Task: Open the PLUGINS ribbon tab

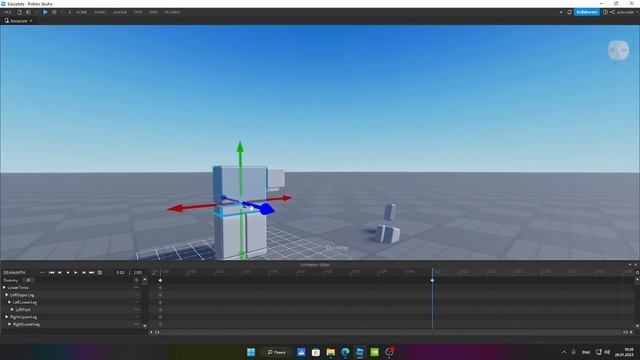Action: (x=172, y=12)
